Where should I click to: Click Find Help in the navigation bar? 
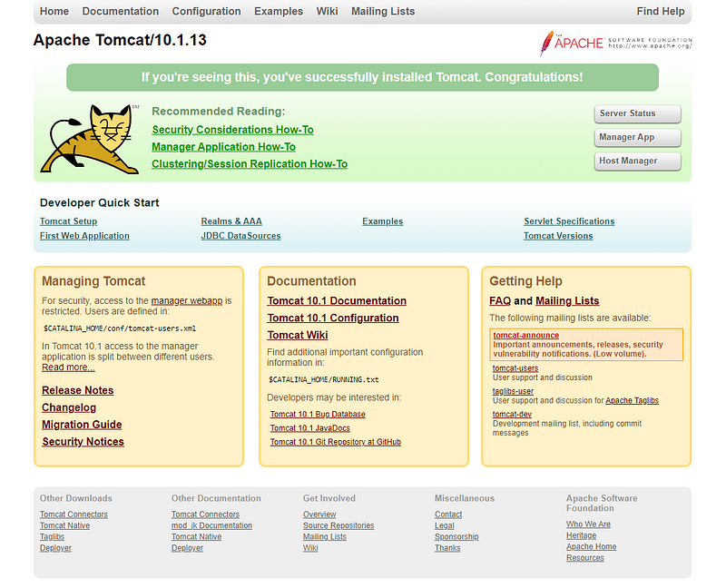(661, 11)
